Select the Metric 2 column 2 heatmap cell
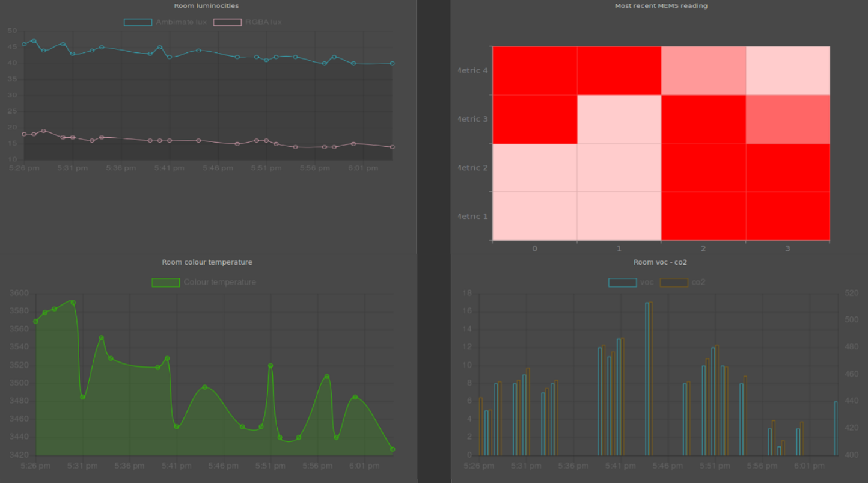868x483 pixels. pos(703,168)
